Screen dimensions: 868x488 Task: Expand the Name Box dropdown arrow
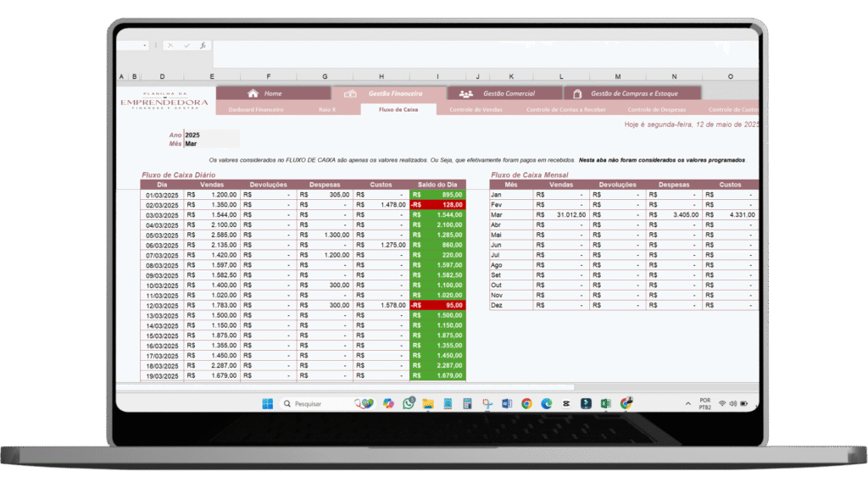pos(145,46)
